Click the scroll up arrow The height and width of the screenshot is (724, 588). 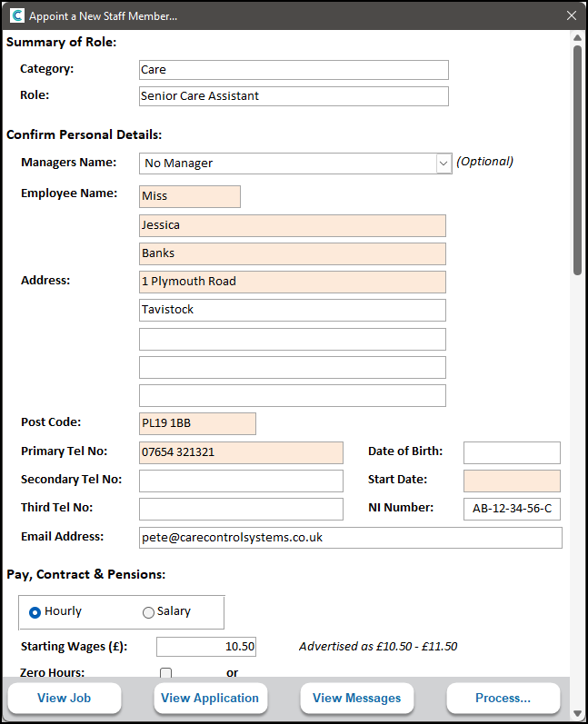click(x=577, y=38)
